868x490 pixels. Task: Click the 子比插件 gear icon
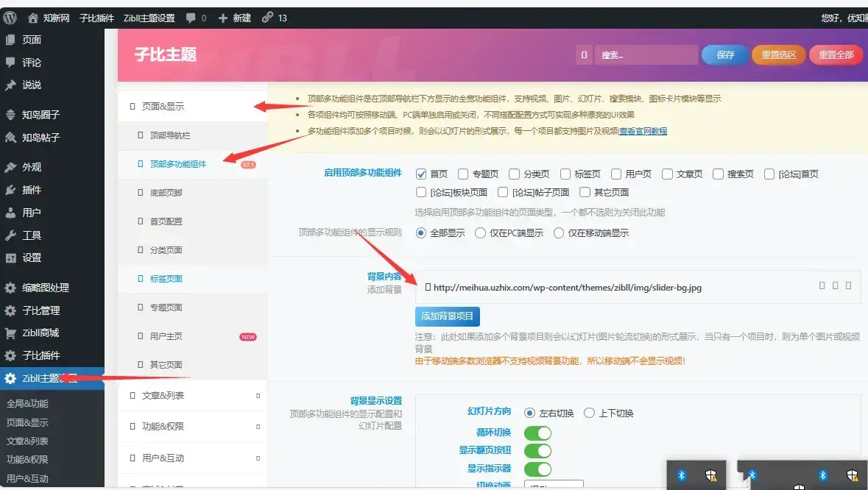(x=10, y=355)
